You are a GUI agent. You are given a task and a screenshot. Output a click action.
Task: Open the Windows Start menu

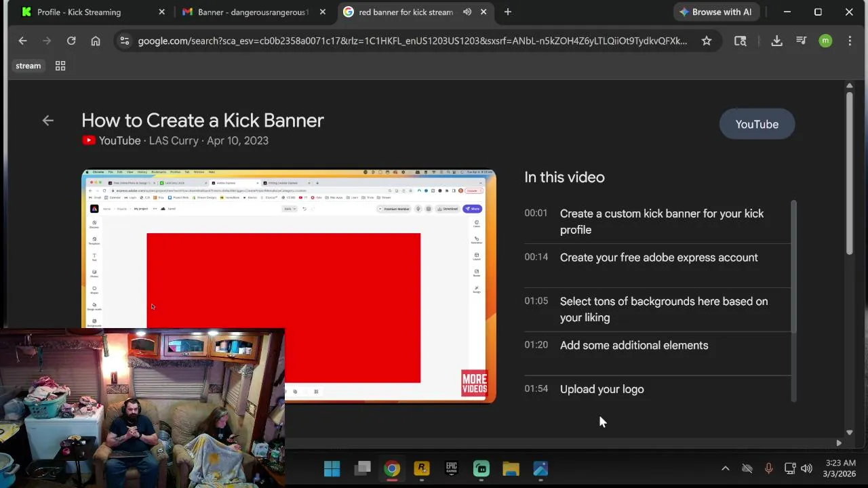pyautogui.click(x=332, y=468)
